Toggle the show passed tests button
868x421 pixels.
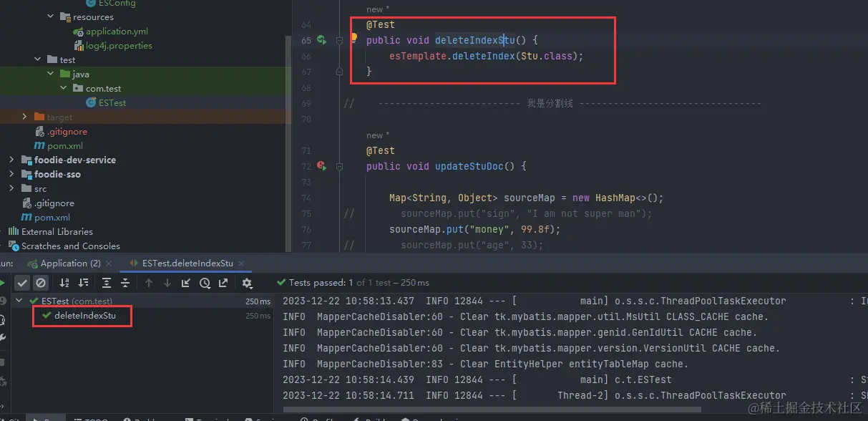click(x=23, y=284)
